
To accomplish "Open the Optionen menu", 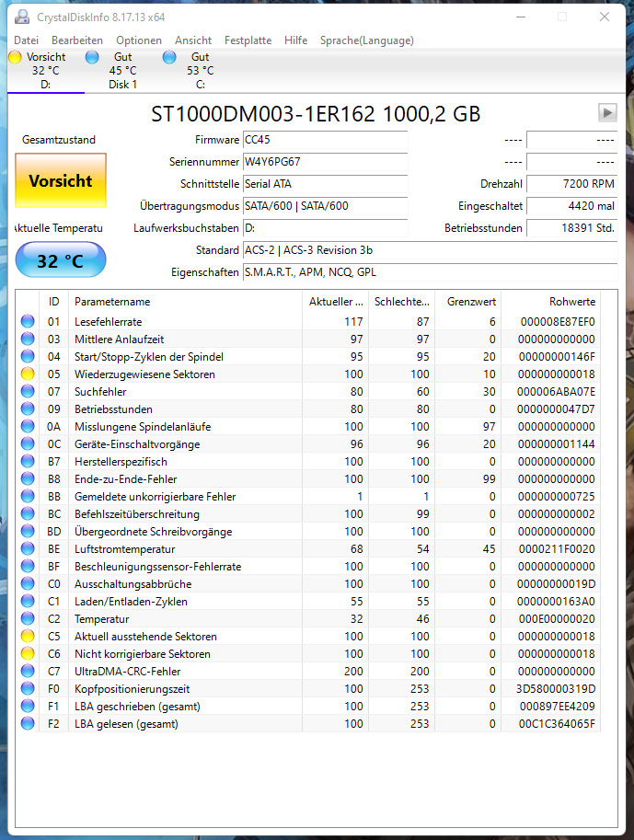I will tap(139, 40).
